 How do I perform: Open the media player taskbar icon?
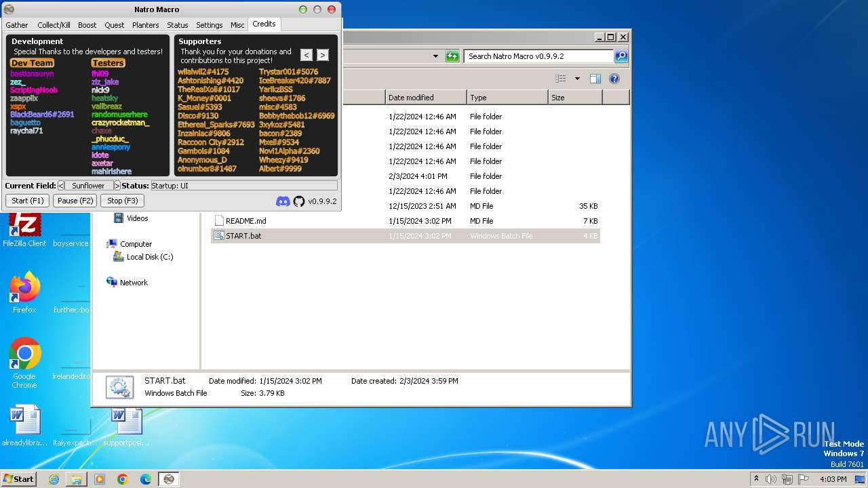pyautogui.click(x=100, y=479)
